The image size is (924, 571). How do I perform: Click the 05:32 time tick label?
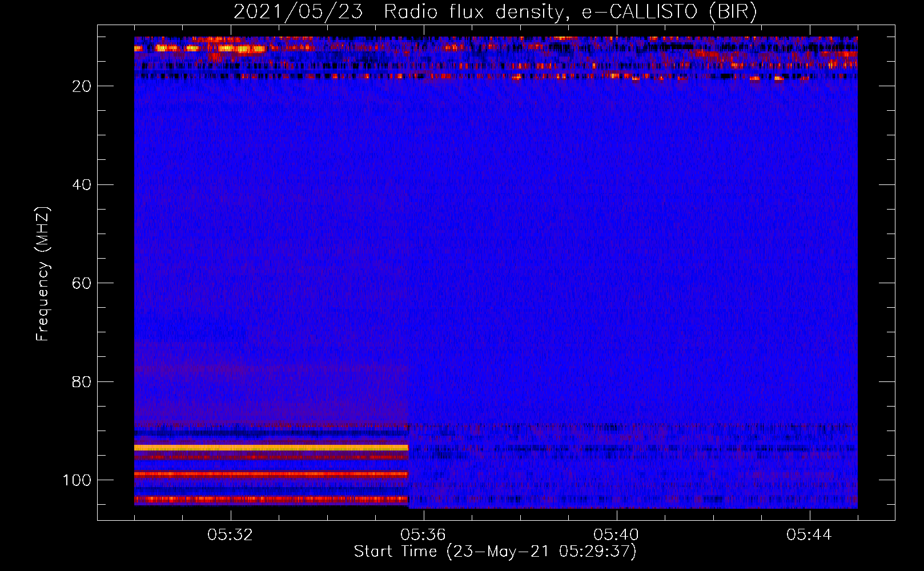click(x=230, y=535)
